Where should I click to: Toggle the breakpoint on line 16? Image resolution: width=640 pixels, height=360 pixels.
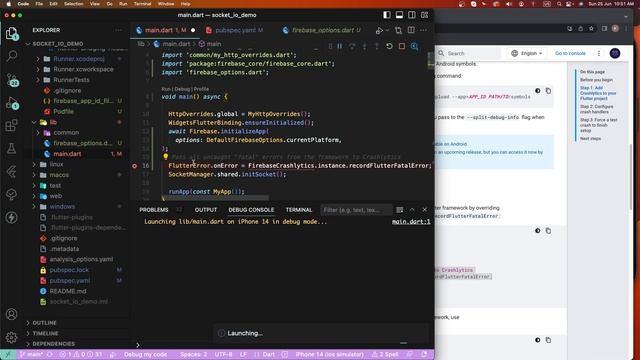pos(135,166)
